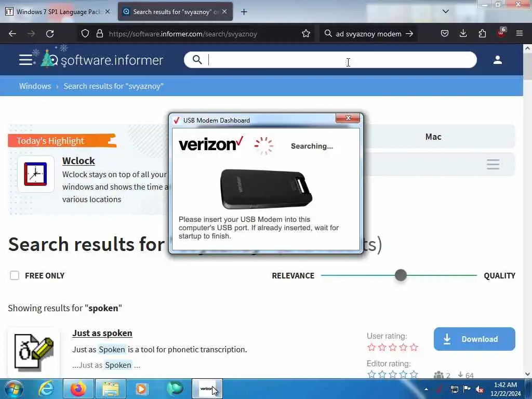The width and height of the screenshot is (532, 399).
Task: Click the blue Download button
Action: [x=474, y=339]
